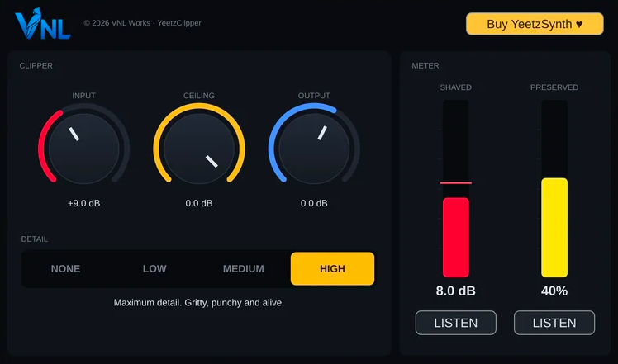The width and height of the screenshot is (618, 364).
Task: Select the NONE detail option
Action: (x=66, y=269)
